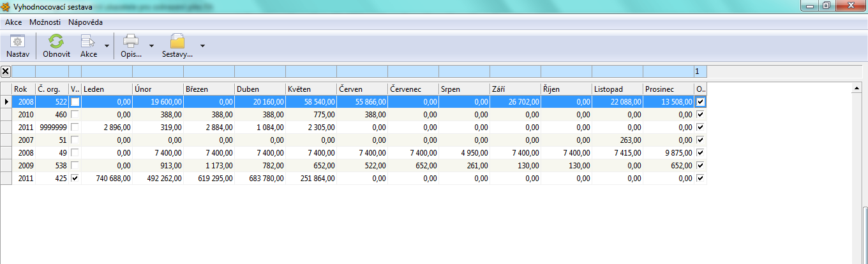Click the Únor column header
Screen dimensions: 868x264
point(158,89)
